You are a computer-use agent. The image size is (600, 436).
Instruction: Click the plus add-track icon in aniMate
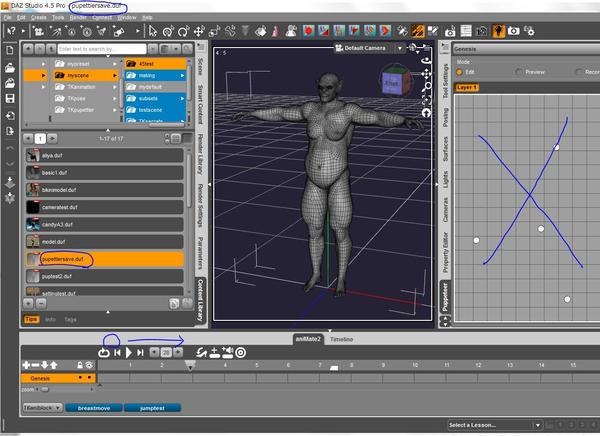(x=26, y=365)
